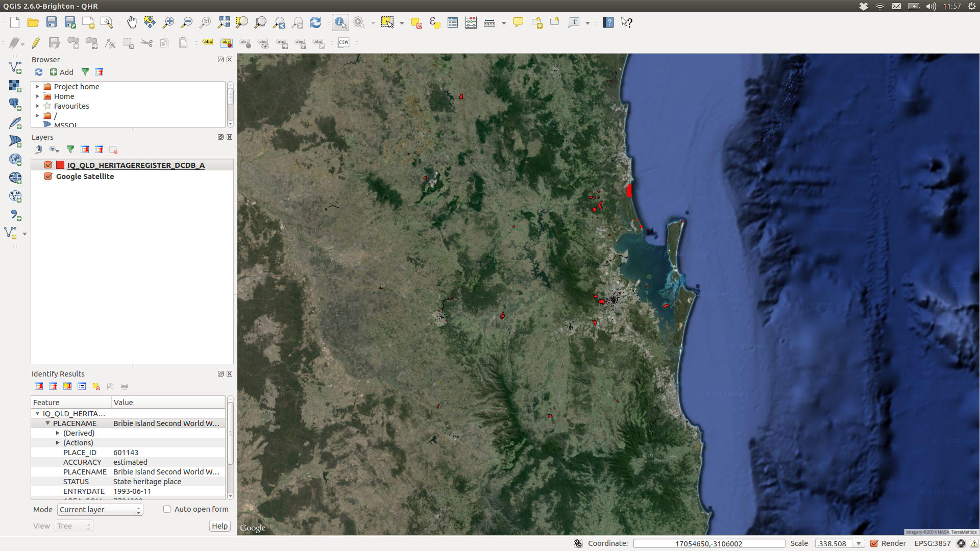Click Add WMS layer globe icon
The height and width of the screenshot is (551, 980).
point(15,159)
